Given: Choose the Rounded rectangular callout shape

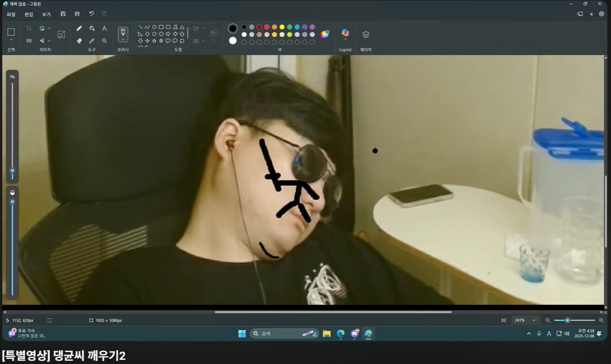Looking at the screenshot, I should [168, 41].
